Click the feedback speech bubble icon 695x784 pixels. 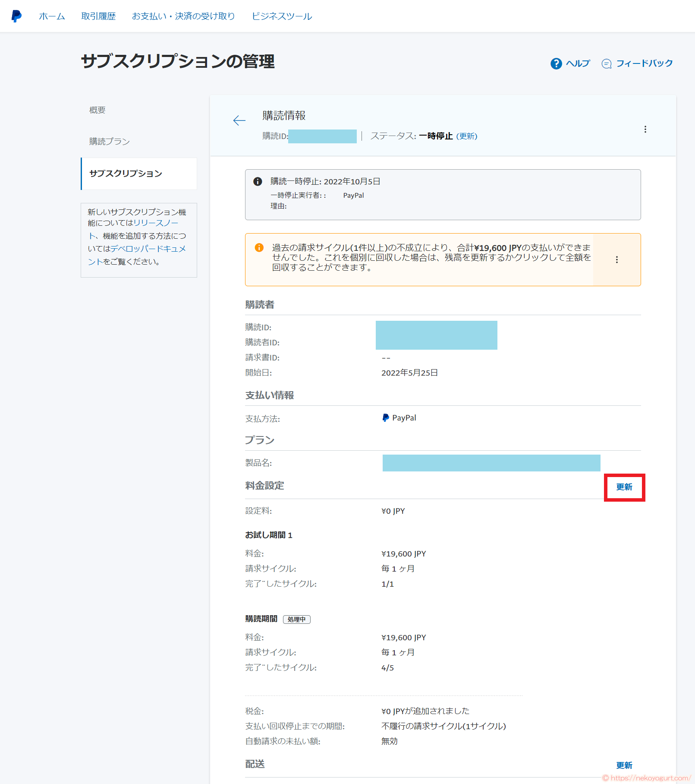(607, 63)
